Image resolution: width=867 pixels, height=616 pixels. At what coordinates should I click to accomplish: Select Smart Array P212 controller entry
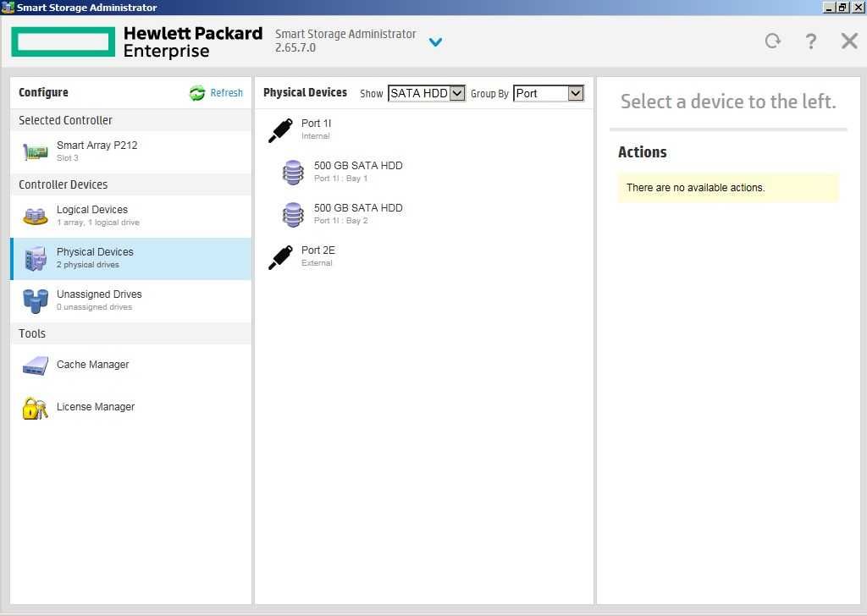pyautogui.click(x=131, y=151)
